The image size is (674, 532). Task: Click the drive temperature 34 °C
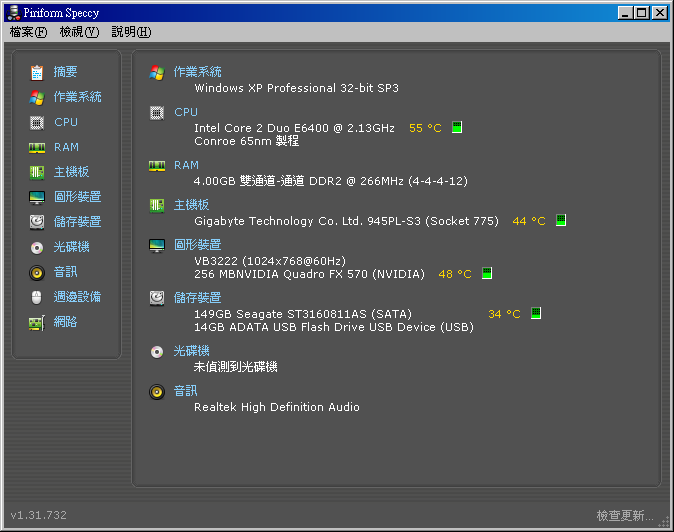[504, 314]
